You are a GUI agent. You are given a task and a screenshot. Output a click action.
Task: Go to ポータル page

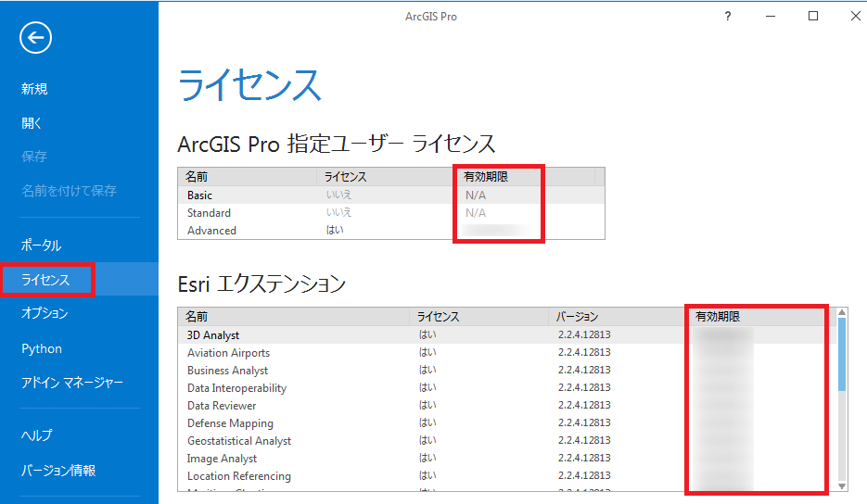(41, 246)
